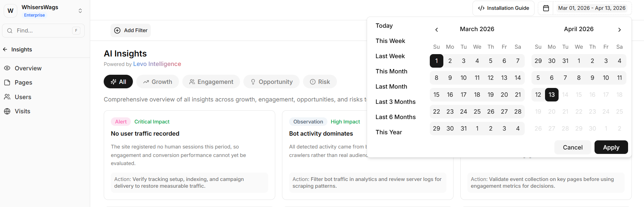Click the previous month arrow in the calendar

pyautogui.click(x=437, y=30)
